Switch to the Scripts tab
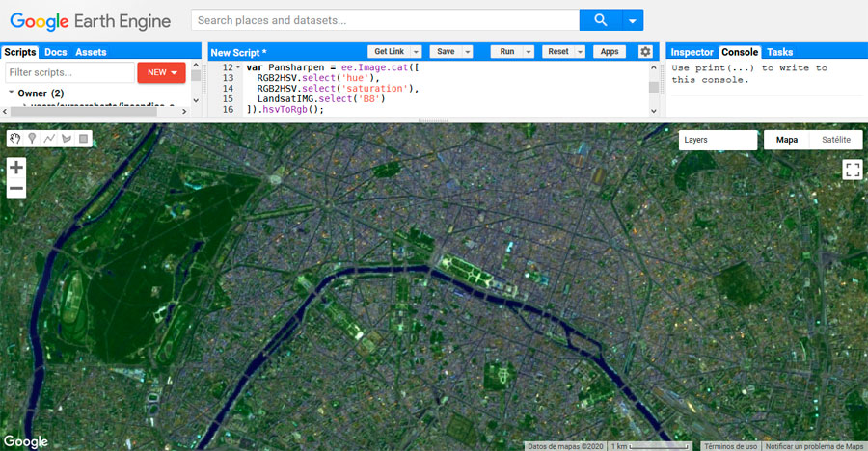 click(20, 52)
